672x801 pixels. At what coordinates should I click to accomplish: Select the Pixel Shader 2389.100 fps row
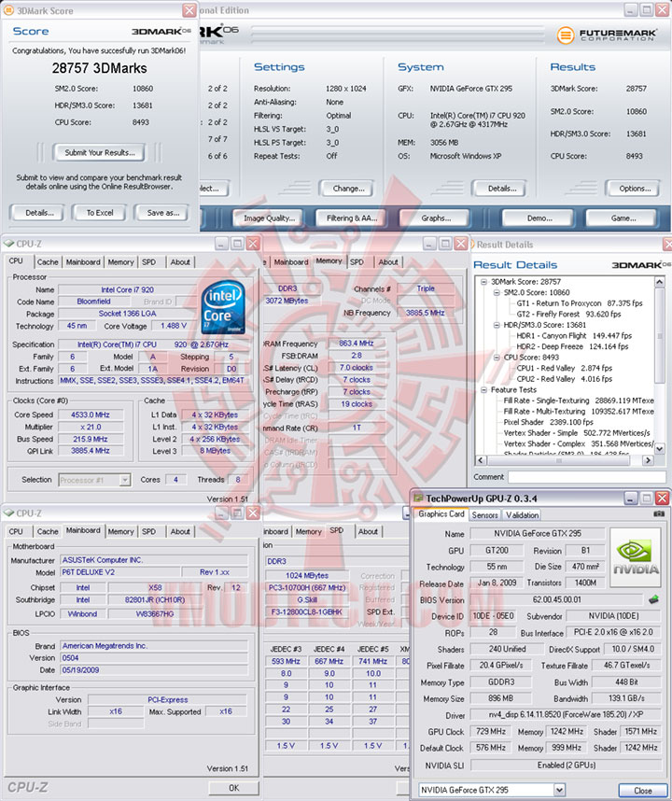pos(548,422)
